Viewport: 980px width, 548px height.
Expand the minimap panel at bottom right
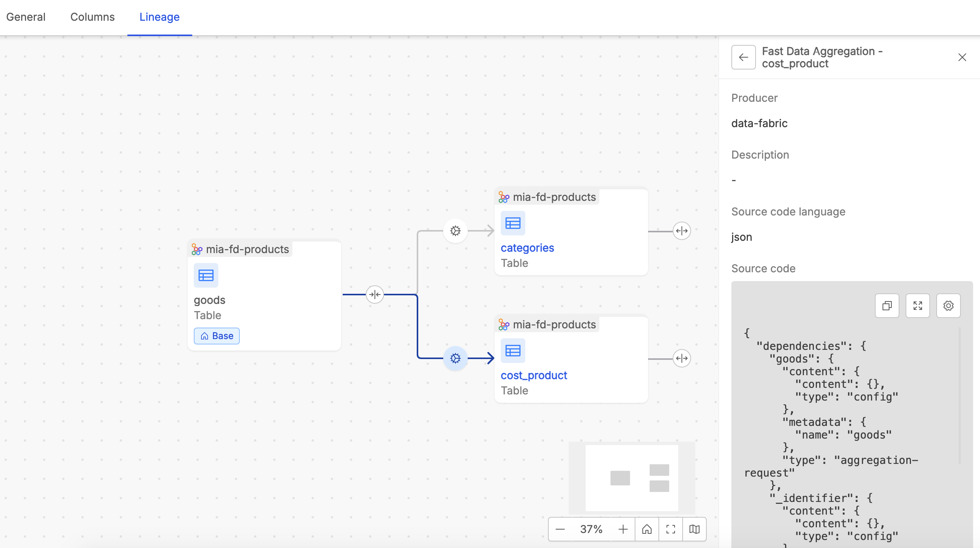[695, 529]
